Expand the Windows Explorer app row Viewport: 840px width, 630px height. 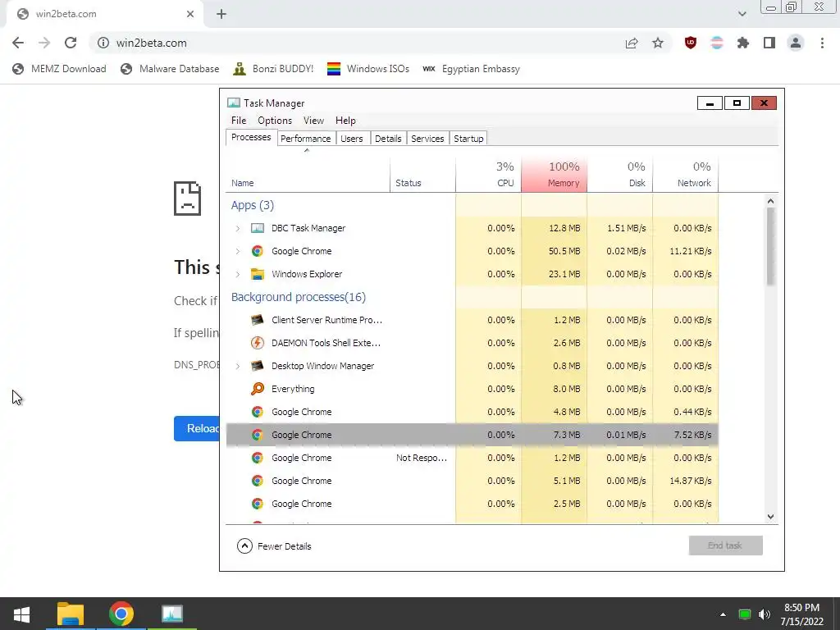[238, 274]
